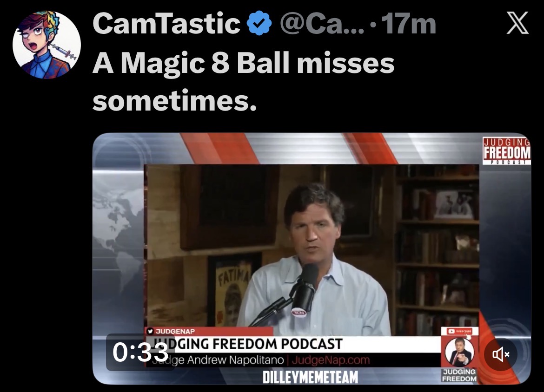Image resolution: width=544 pixels, height=392 pixels.
Task: Play the Judging Freedom video thumbnail
Action: click(x=312, y=259)
